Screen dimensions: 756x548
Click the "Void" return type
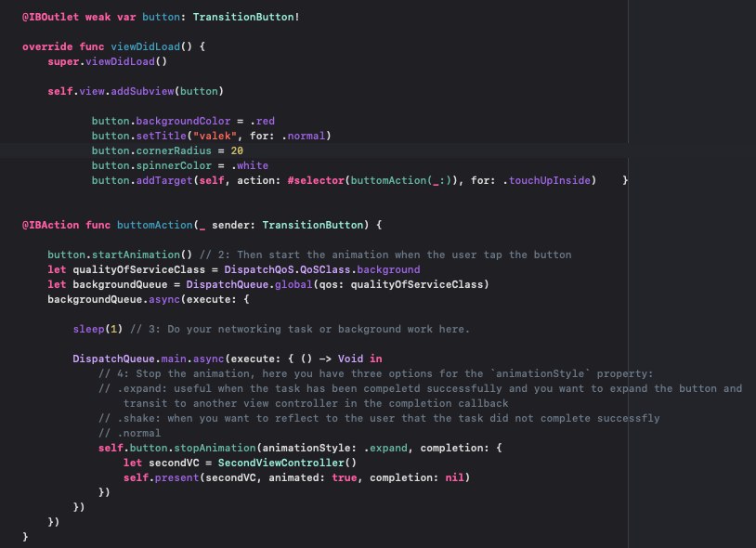point(350,359)
